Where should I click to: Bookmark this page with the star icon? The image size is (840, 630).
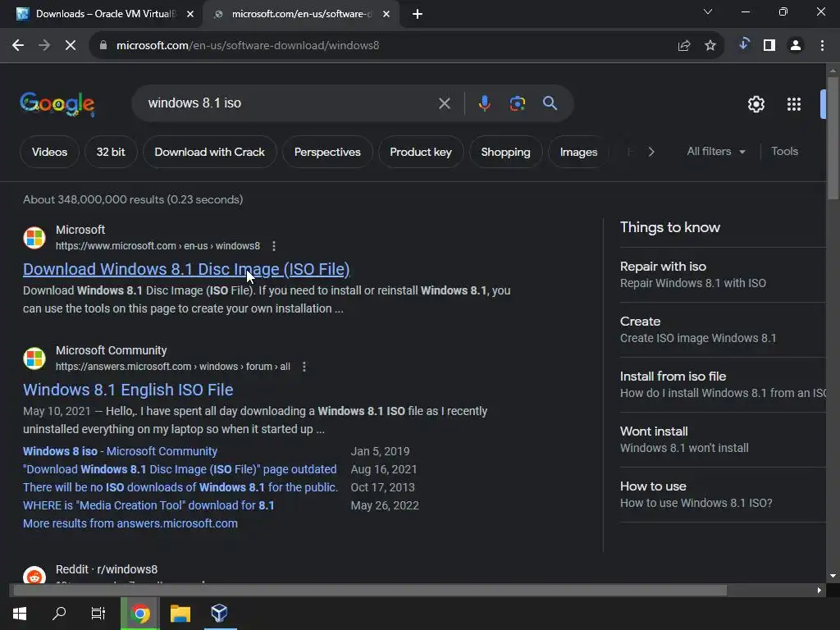coord(710,46)
